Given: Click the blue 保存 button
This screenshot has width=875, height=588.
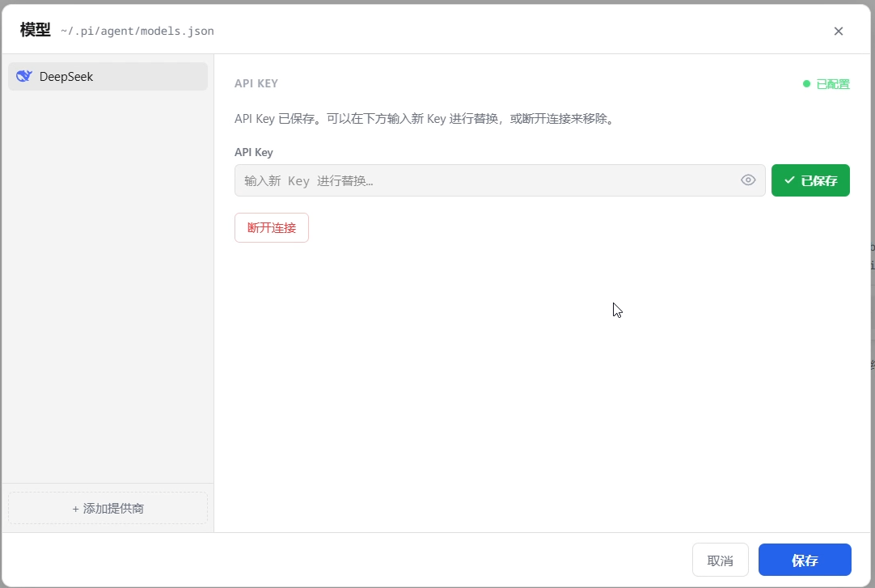Looking at the screenshot, I should click(x=805, y=561).
